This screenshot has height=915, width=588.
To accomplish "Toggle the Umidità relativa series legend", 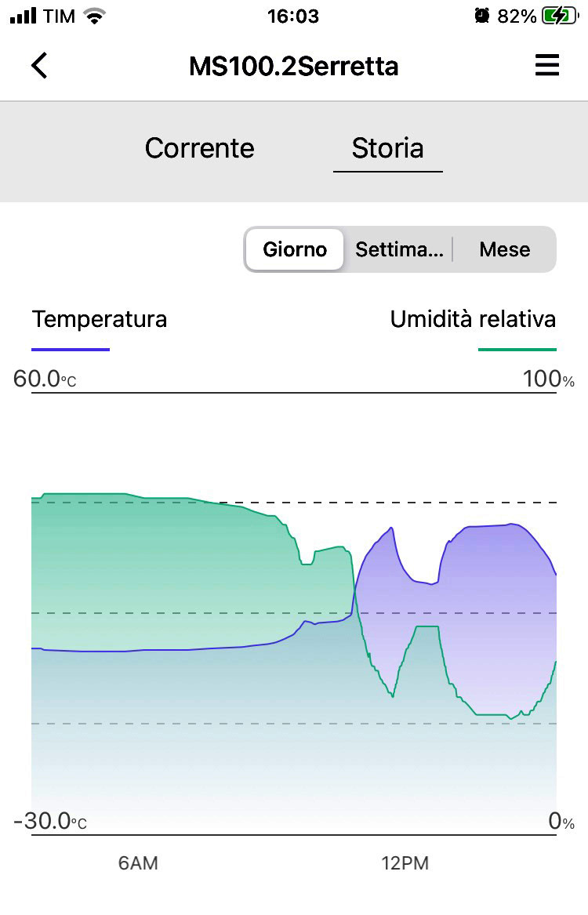I will (x=473, y=319).
